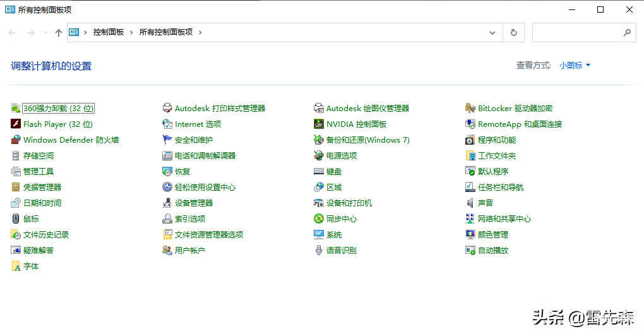The width and height of the screenshot is (644, 336).
Task: Click the 声音 speaker icon
Action: (470, 203)
